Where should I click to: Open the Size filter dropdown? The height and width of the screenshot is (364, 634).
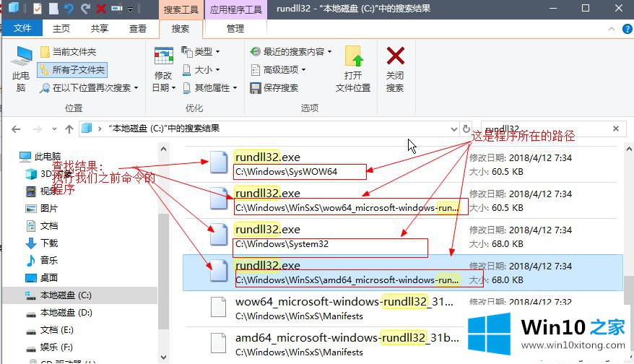click(201, 69)
